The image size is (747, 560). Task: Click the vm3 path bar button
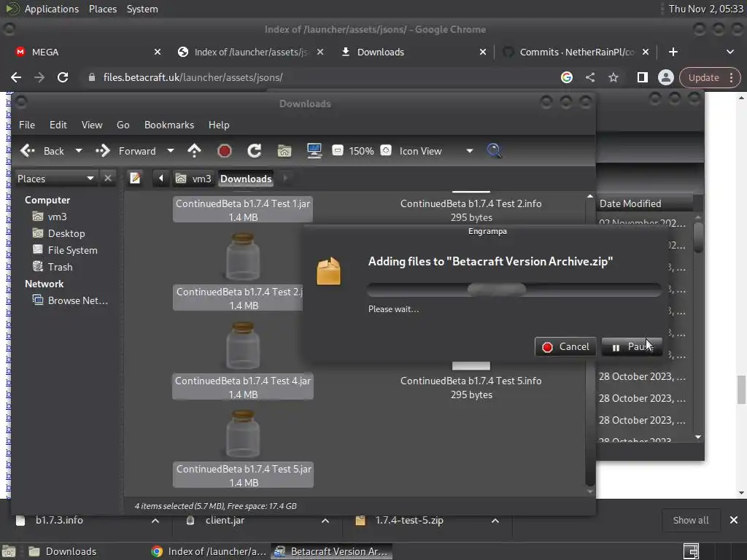[x=193, y=179]
